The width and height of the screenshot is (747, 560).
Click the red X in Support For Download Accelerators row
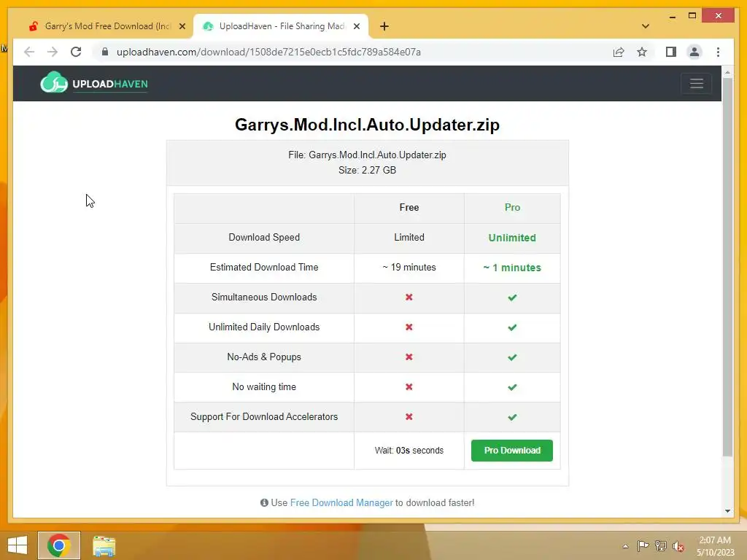point(409,416)
